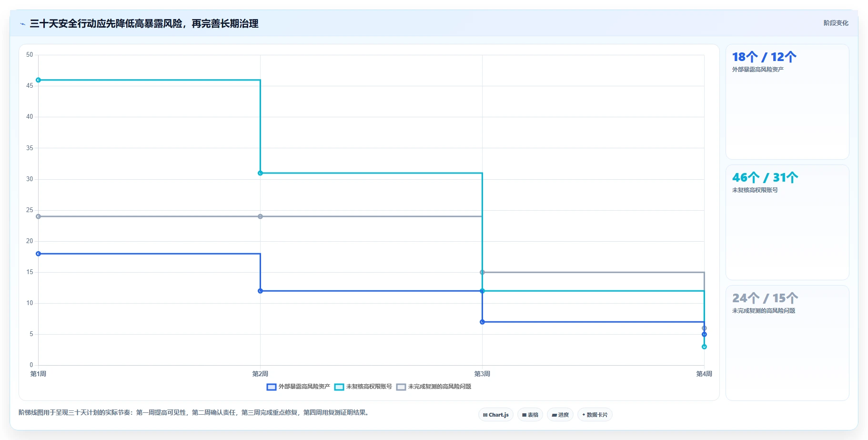
Task: Click the 第2周 axis label
Action: click(x=260, y=374)
